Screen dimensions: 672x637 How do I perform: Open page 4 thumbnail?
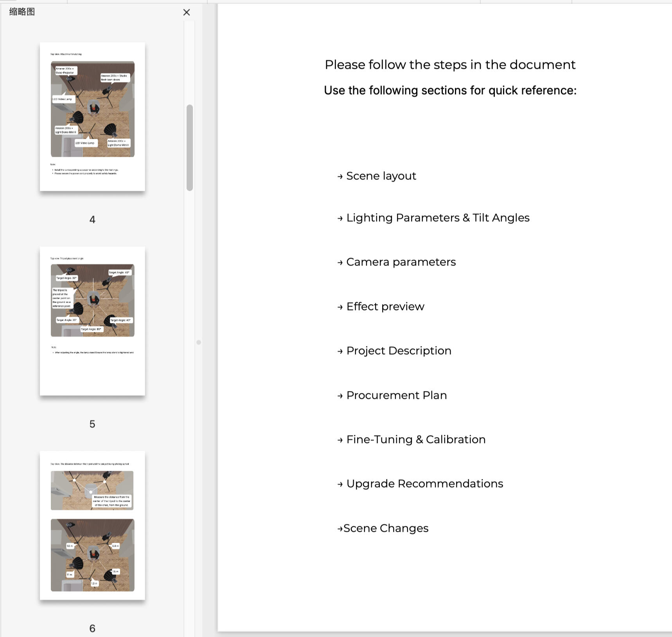point(92,117)
